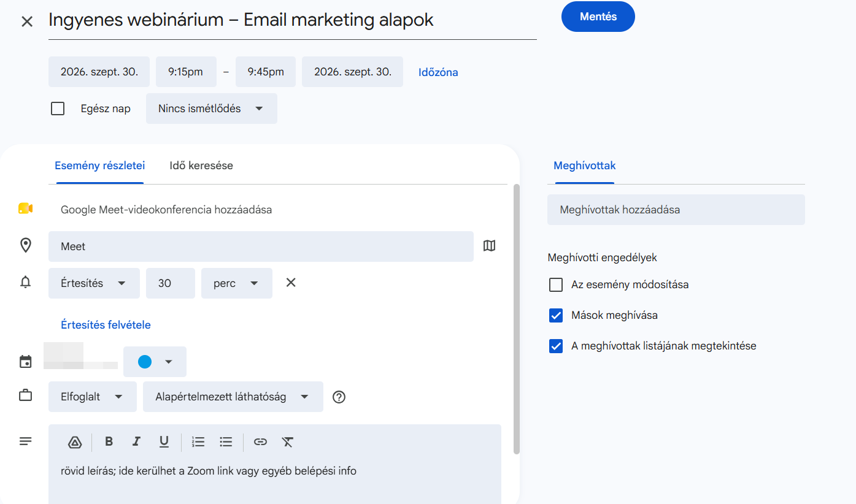
Task: Click the Mentés save button
Action: tap(598, 17)
